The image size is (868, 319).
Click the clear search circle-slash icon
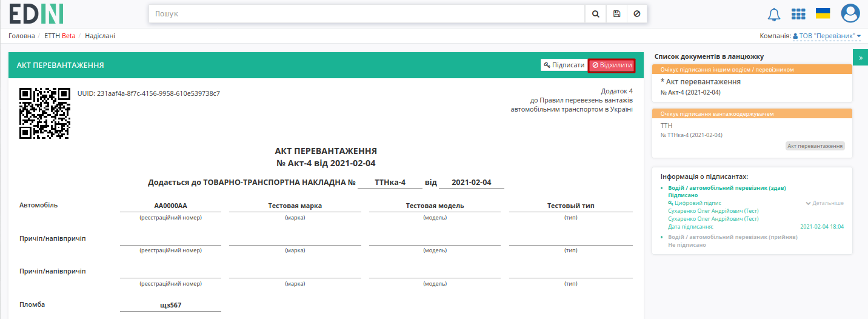pyautogui.click(x=636, y=13)
